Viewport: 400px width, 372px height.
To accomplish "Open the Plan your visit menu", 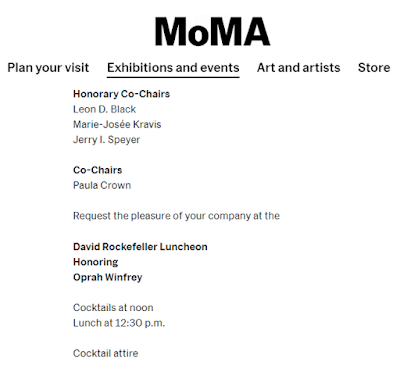I will [x=48, y=68].
